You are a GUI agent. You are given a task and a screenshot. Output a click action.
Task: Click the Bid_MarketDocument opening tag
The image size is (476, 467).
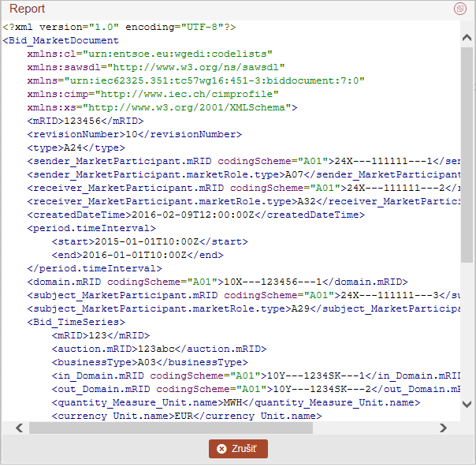tap(61, 40)
